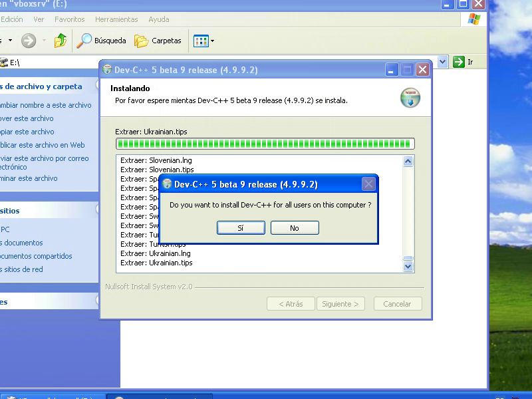
Task: Open the Ayuda menu
Action: [159, 19]
